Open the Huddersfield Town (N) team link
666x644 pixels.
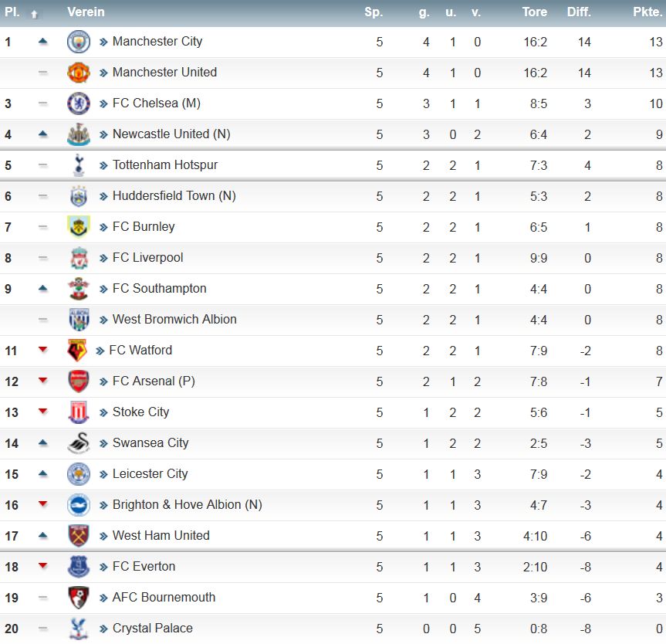pyautogui.click(x=174, y=196)
